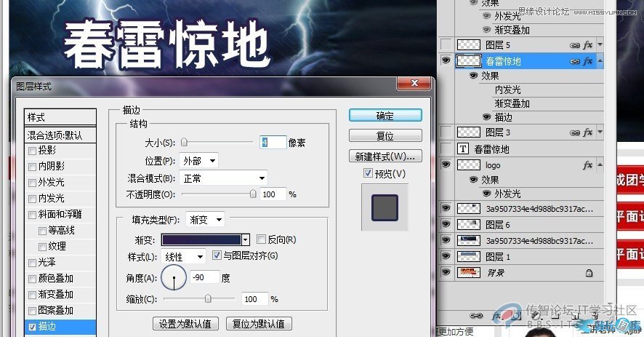
Task: Check the 反向(R) checkbox
Action: [x=261, y=239]
